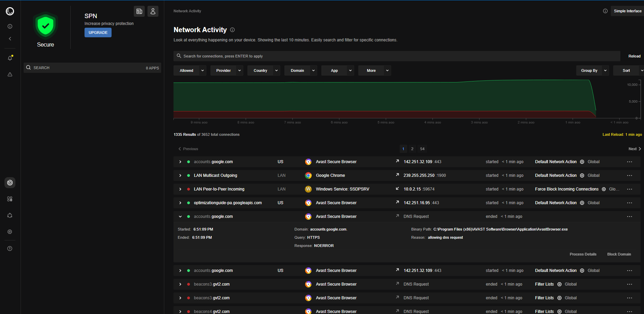This screenshot has height=314, width=644.
Task: Click settings gear beside Force Block Incoming Connections
Action: click(604, 189)
